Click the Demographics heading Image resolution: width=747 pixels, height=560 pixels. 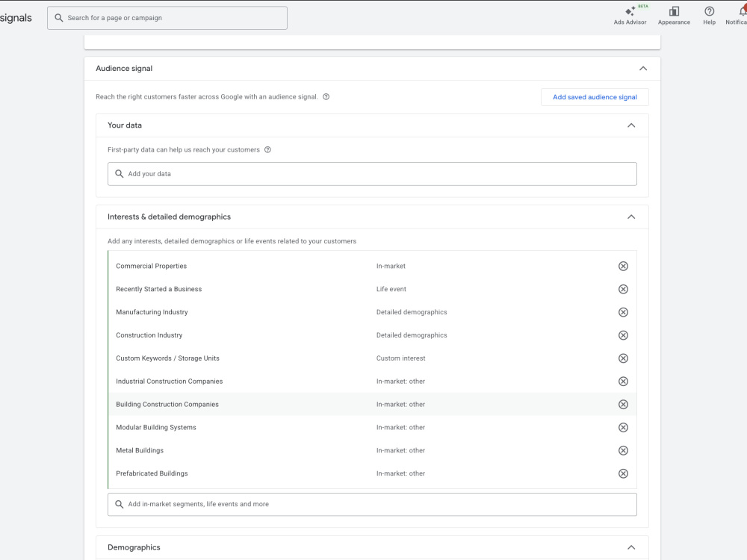134,547
